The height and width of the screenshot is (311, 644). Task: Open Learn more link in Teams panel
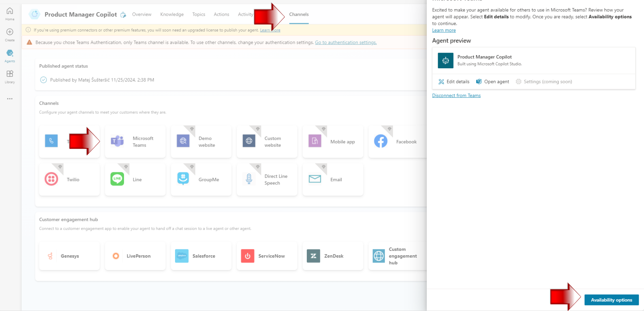coord(444,30)
